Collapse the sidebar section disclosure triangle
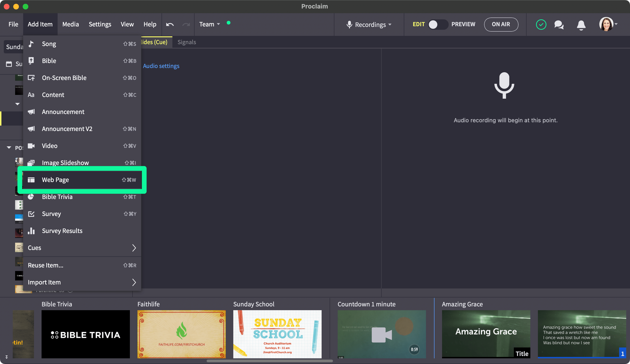The image size is (630, 364). 17,104
